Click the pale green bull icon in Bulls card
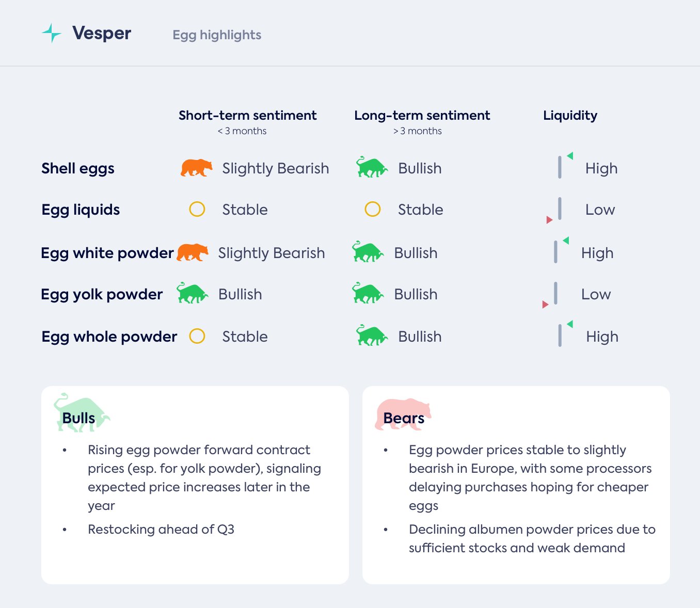This screenshot has width=700, height=608. click(81, 413)
